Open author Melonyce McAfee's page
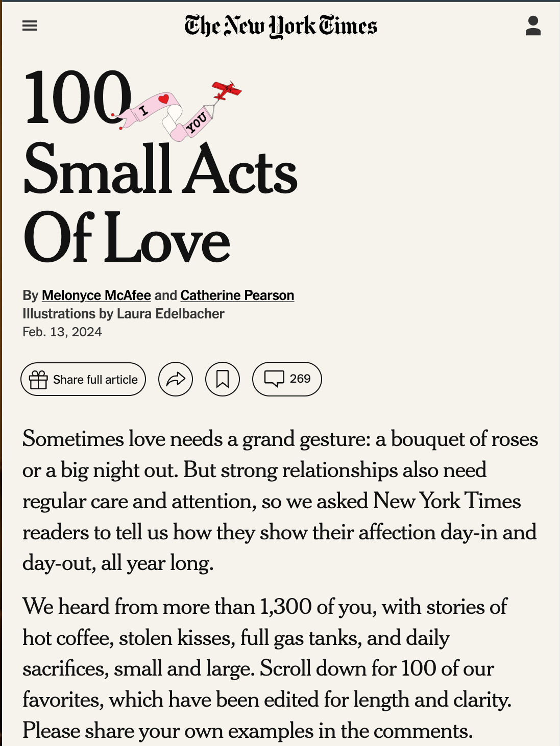Image resolution: width=560 pixels, height=746 pixels. pos(96,295)
